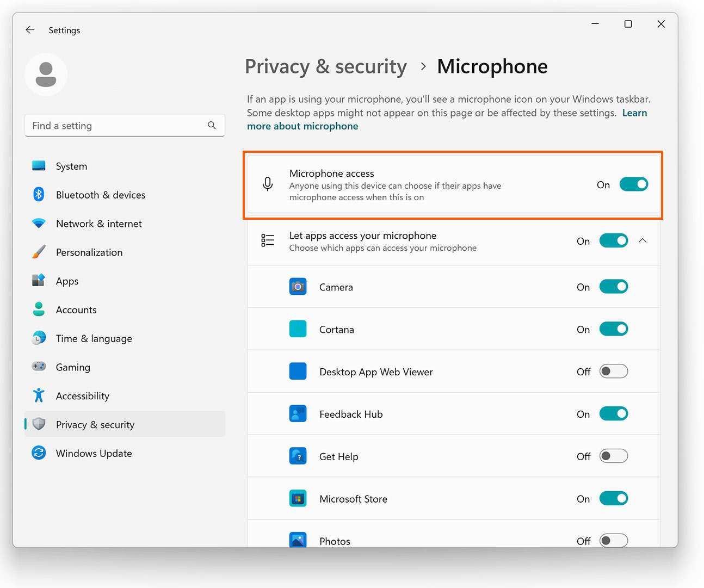Click the System sidebar icon
The image size is (704, 588).
(x=39, y=166)
